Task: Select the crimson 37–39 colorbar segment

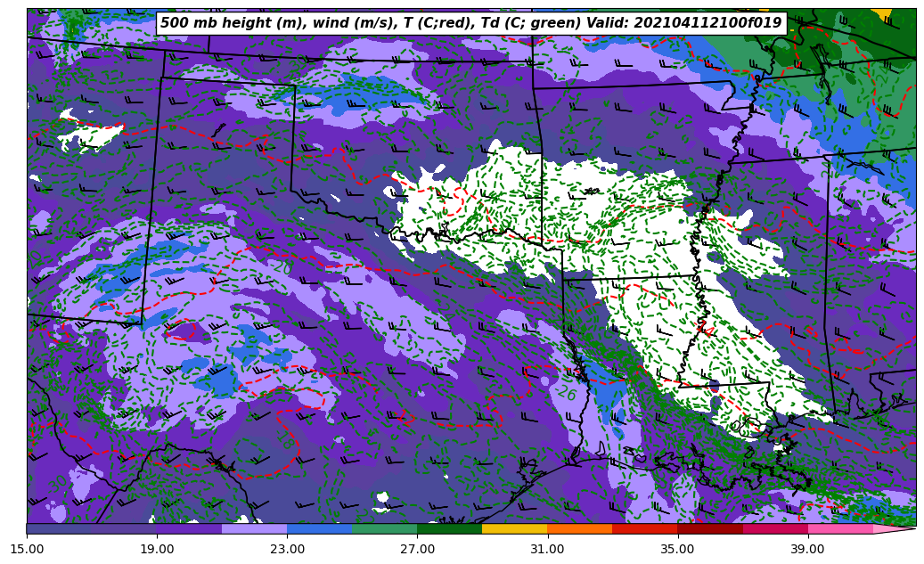Action: [x=775, y=528]
